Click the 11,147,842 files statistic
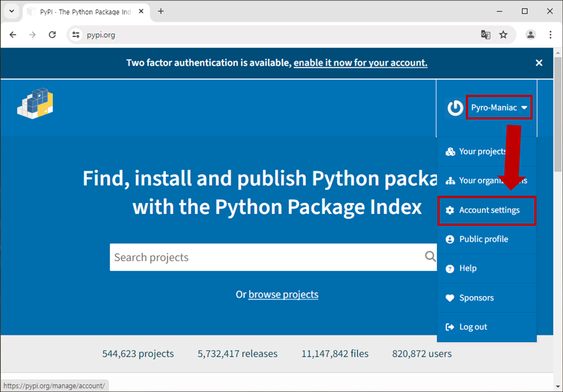 [x=335, y=354]
